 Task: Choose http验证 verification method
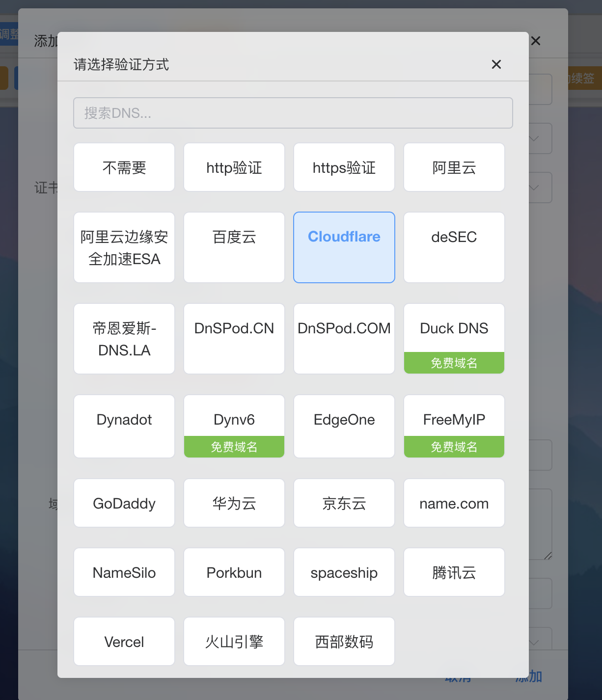(234, 167)
